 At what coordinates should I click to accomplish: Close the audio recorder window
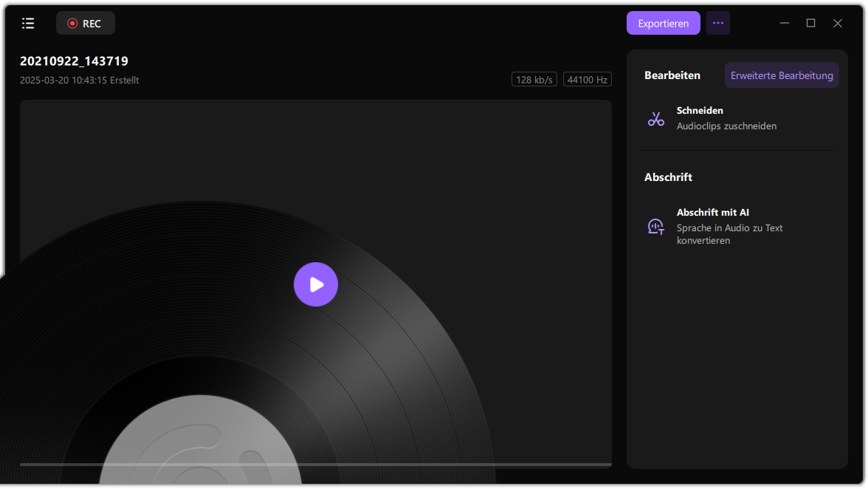(838, 24)
